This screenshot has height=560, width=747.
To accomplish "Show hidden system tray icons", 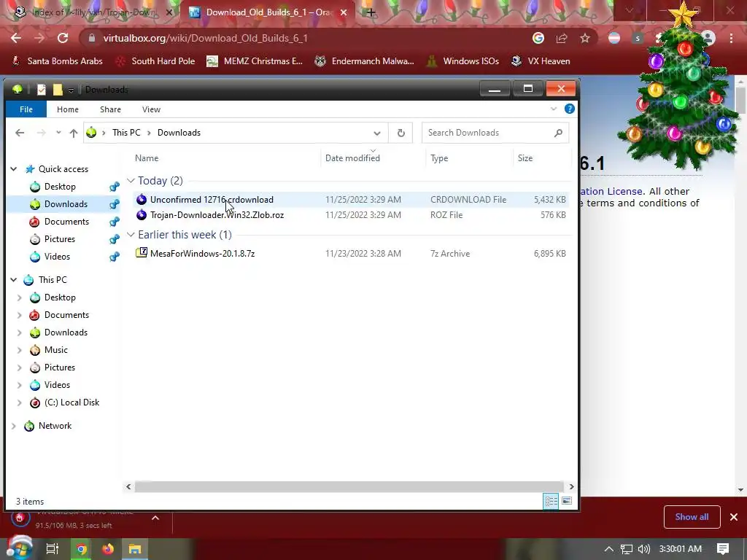I will (609, 549).
